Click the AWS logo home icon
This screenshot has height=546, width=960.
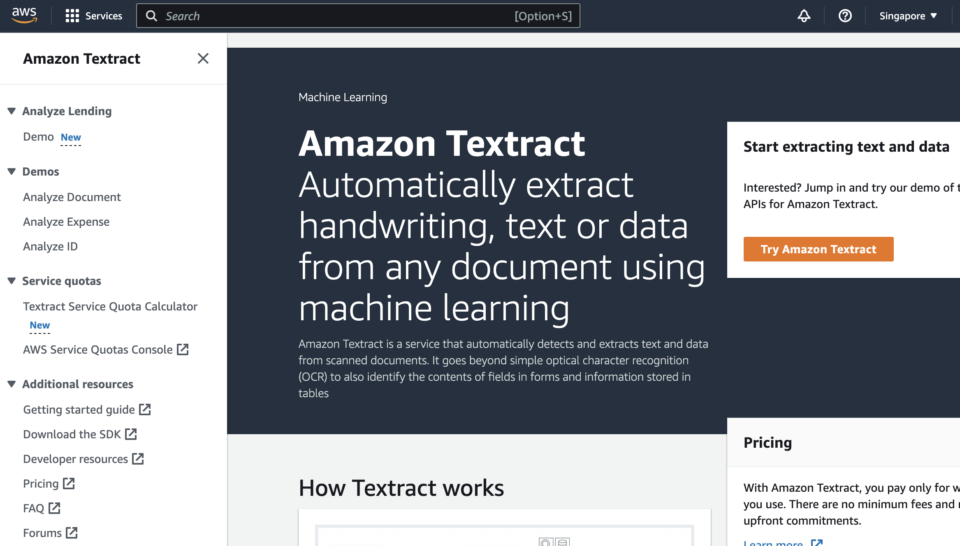[25, 15]
